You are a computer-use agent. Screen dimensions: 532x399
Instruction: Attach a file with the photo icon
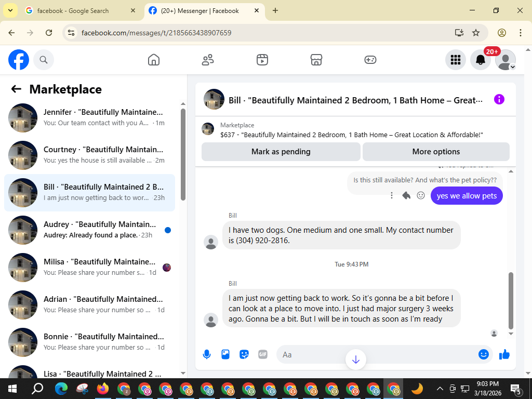[x=225, y=354]
